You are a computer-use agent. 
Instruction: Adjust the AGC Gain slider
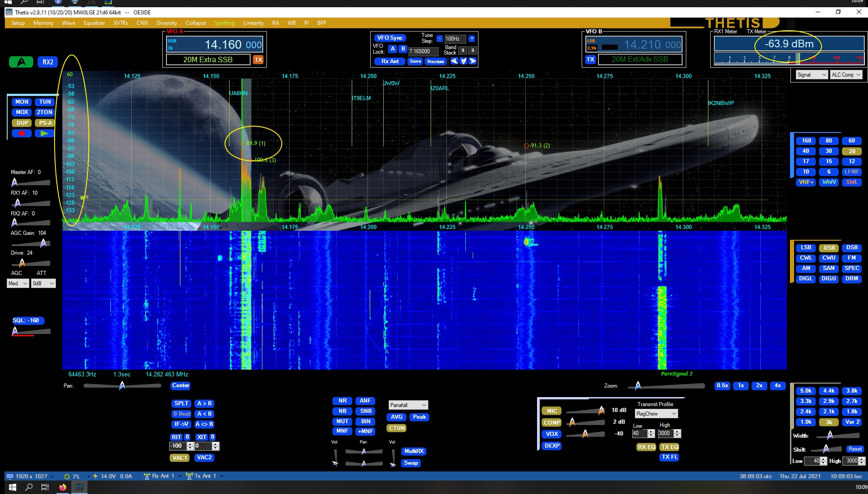coord(31,243)
